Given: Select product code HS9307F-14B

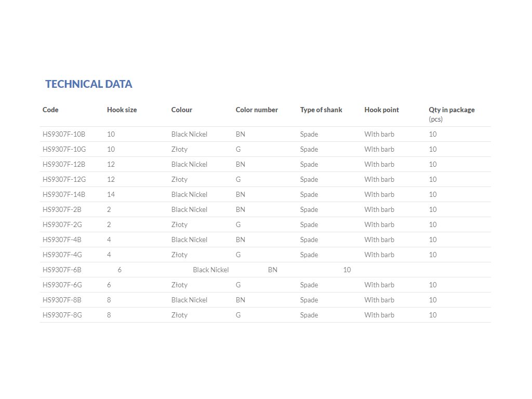Looking at the screenshot, I should point(64,194).
